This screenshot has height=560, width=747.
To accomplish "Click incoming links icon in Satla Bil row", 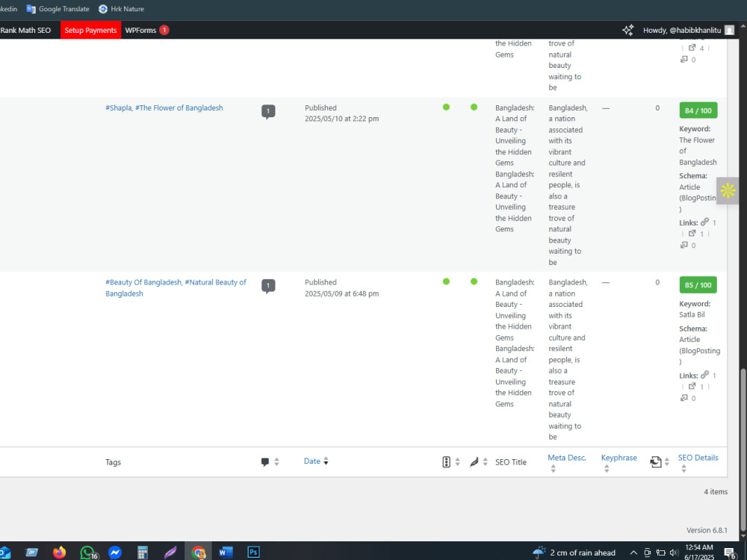I will click(684, 398).
